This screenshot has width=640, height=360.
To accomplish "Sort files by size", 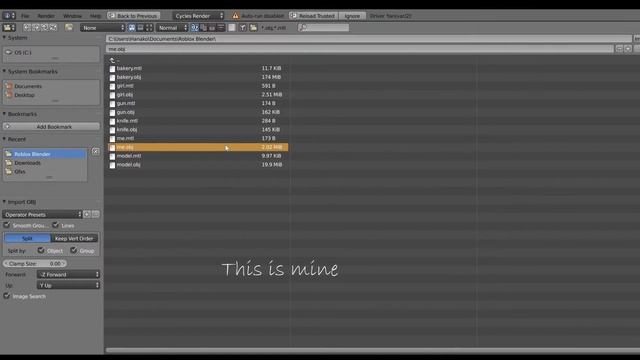I will [221, 27].
